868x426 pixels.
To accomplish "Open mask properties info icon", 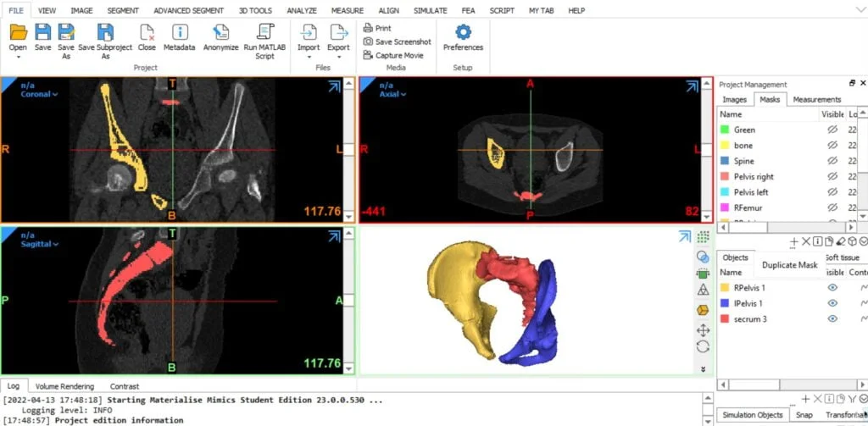I will point(817,241).
